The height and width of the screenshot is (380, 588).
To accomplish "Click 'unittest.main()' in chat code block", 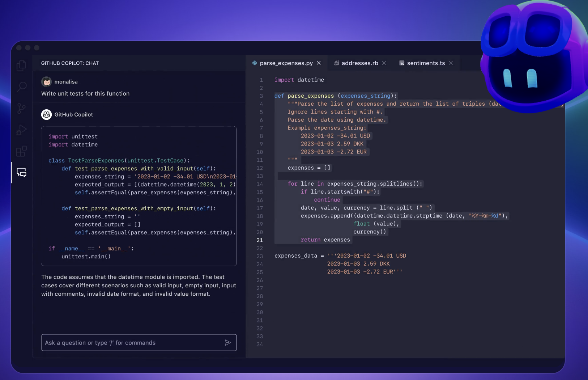I will (x=86, y=257).
